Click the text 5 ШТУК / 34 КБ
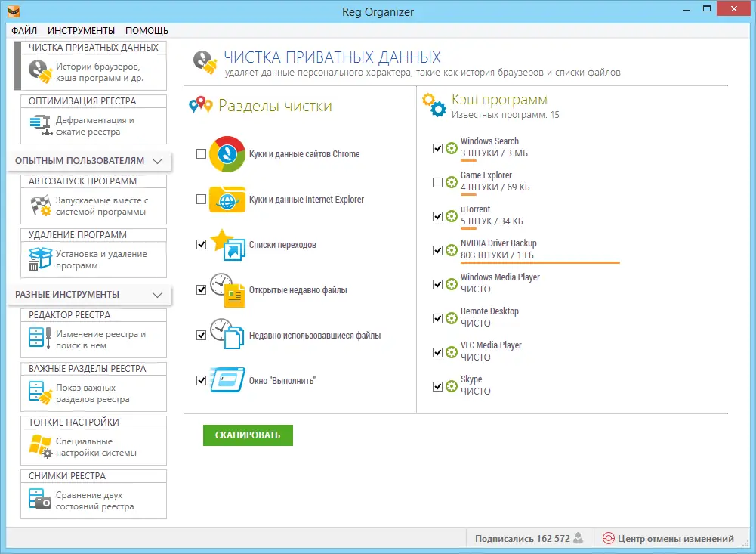This screenshot has height=554, width=756. 492,221
